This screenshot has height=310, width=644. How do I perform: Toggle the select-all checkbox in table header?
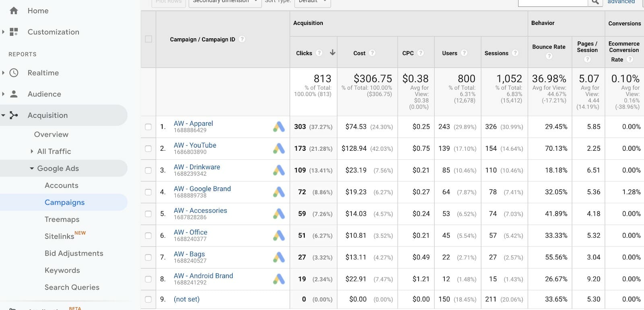tap(149, 39)
